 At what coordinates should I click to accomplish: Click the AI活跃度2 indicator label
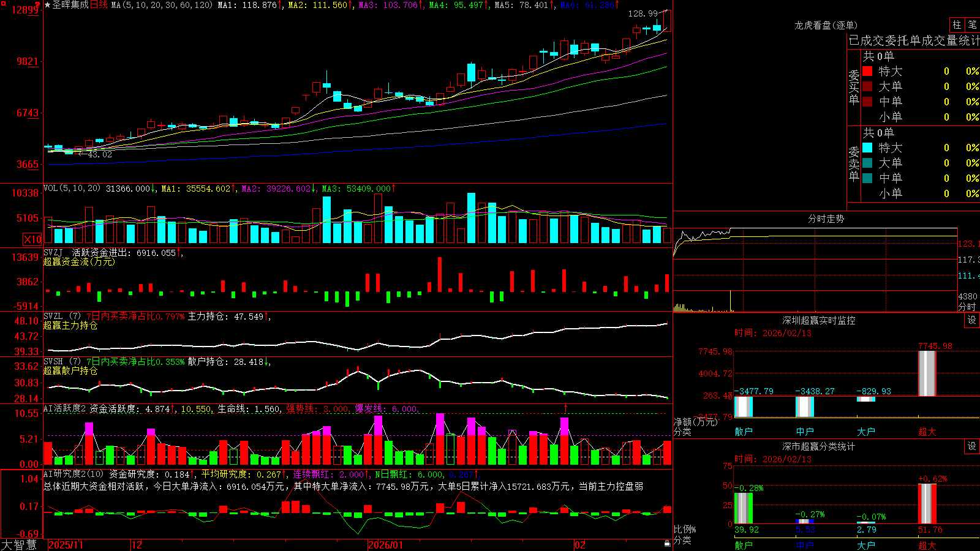click(x=65, y=409)
